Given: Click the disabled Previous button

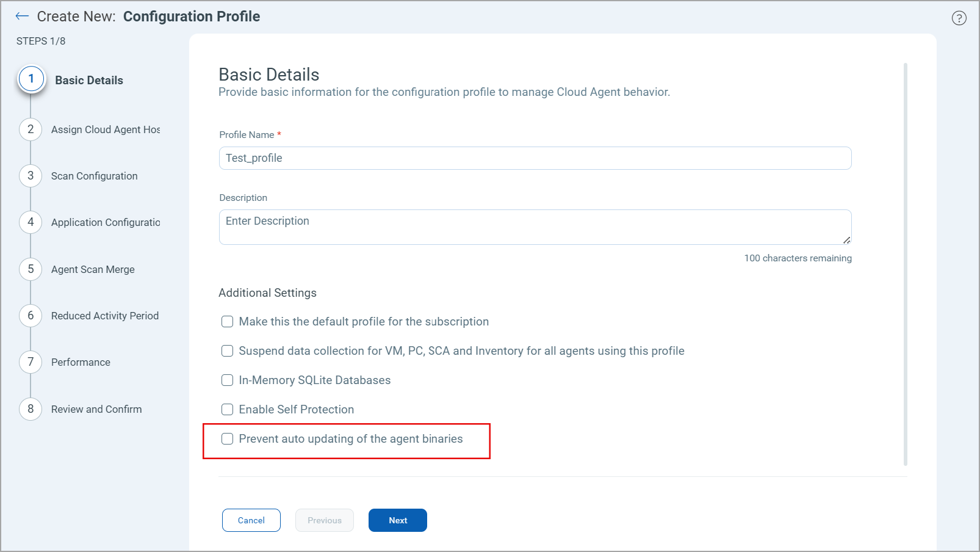Looking at the screenshot, I should coord(324,520).
